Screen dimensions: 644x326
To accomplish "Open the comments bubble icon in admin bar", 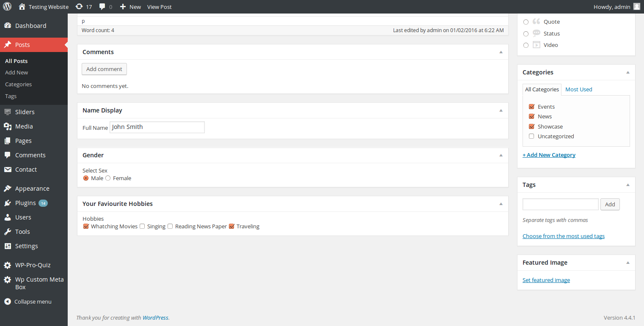I will [x=102, y=7].
